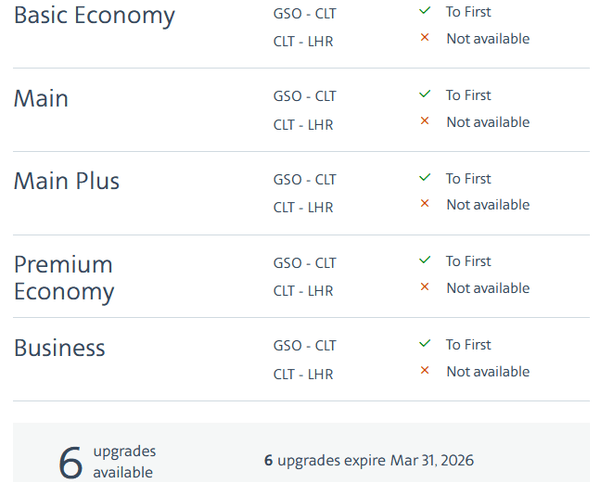600x482 pixels.
Task: Click green checkmark in Main Plus row
Action: click(x=425, y=178)
